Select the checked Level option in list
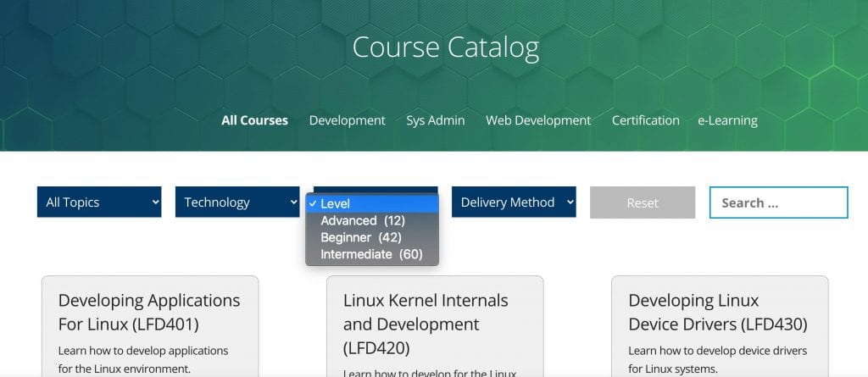Viewport: 868px width, 377px height. [x=372, y=203]
